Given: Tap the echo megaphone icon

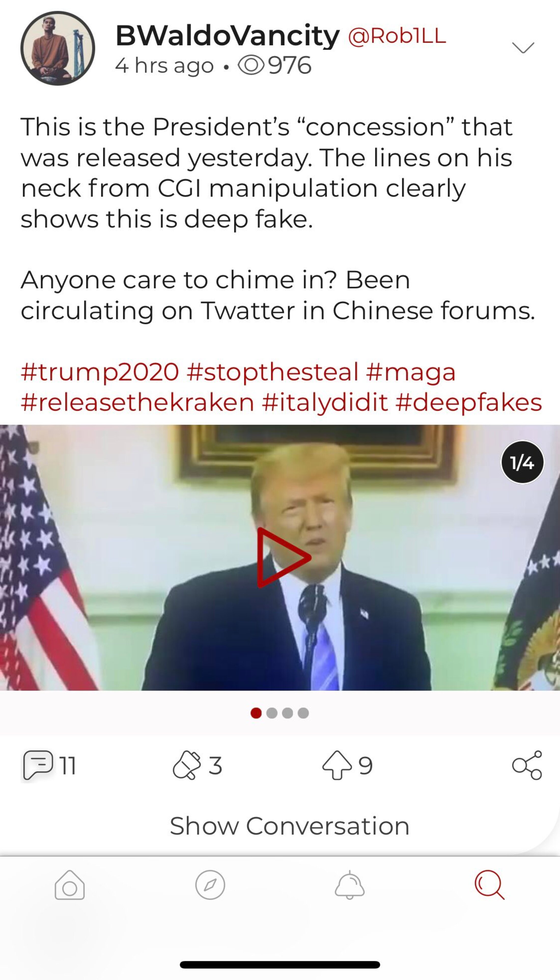Looking at the screenshot, I should [187, 765].
